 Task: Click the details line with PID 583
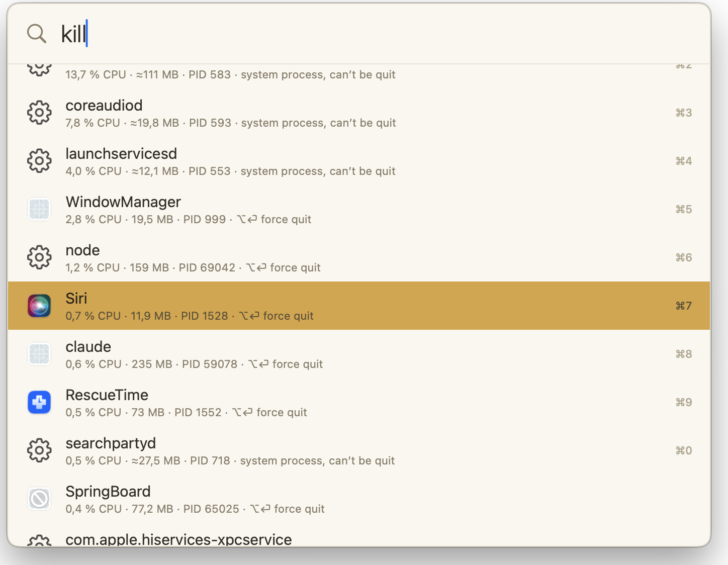(230, 75)
